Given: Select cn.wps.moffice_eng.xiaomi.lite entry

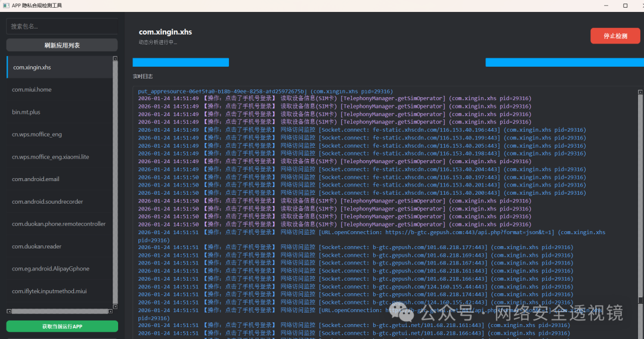Looking at the screenshot, I should 60,157.
